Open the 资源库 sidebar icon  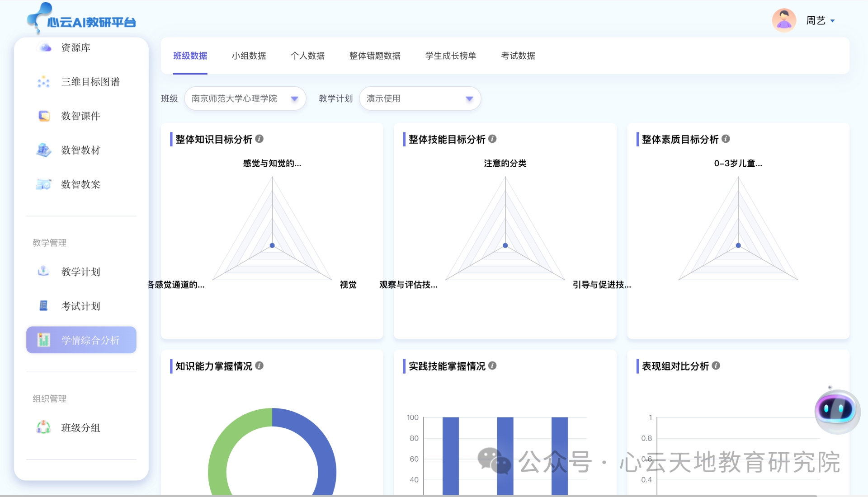(x=44, y=47)
